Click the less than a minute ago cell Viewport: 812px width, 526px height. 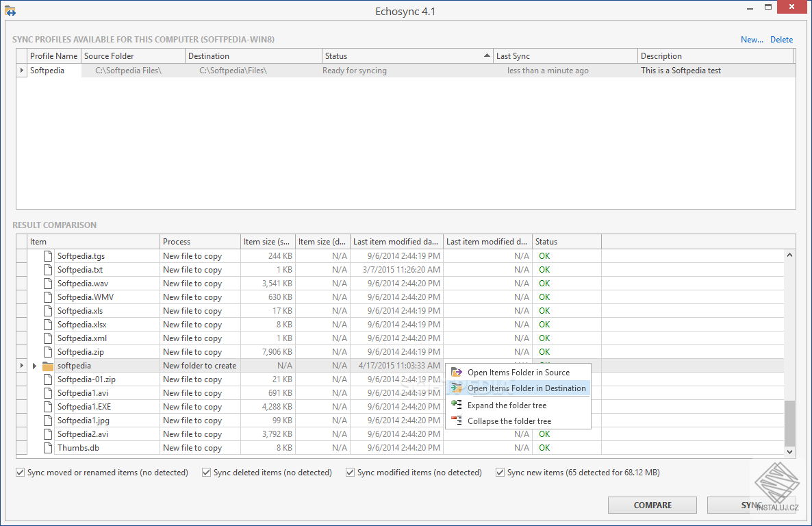pos(565,71)
